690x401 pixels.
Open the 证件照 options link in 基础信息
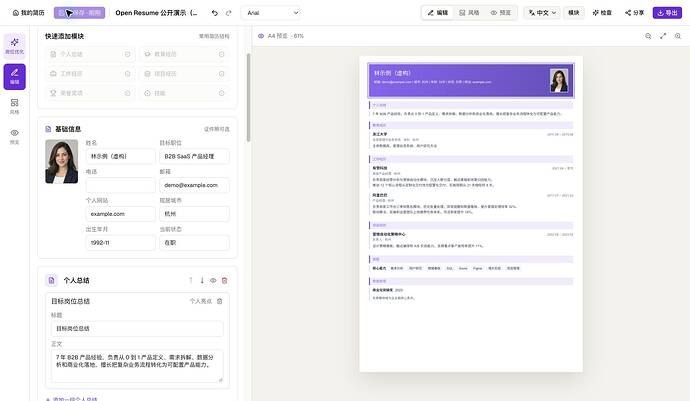pos(217,129)
